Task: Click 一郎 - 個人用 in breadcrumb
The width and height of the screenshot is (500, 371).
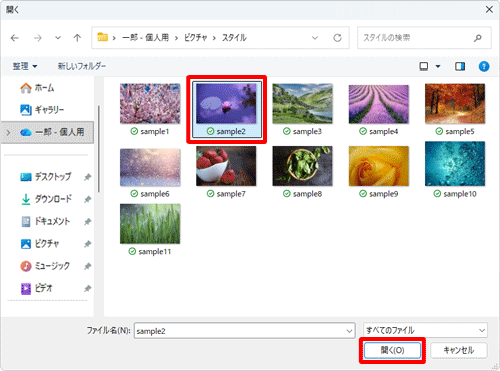Action: [x=145, y=38]
